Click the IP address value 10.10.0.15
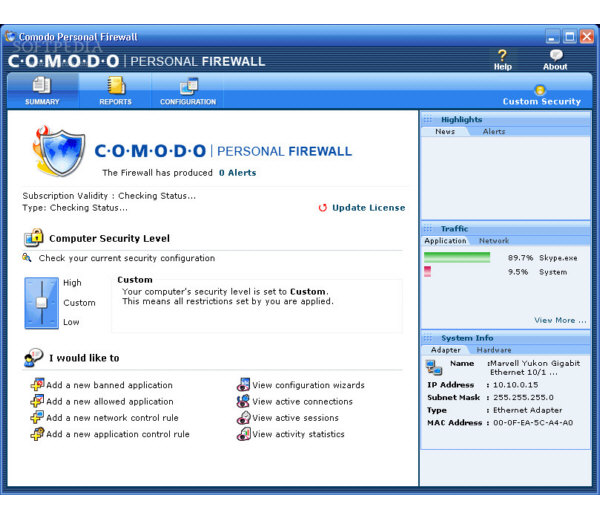 [515, 385]
